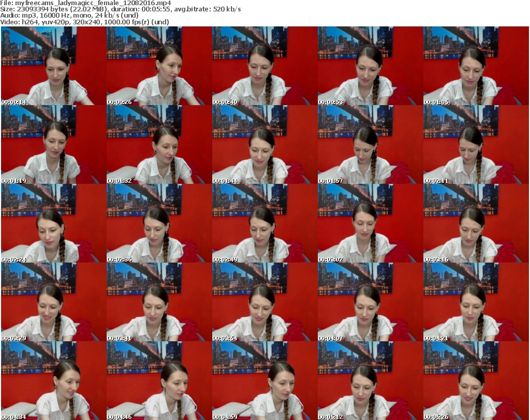This screenshot has width=530, height=420.
Task: Open the frame labeled 00:02:36
Action: click(x=159, y=224)
